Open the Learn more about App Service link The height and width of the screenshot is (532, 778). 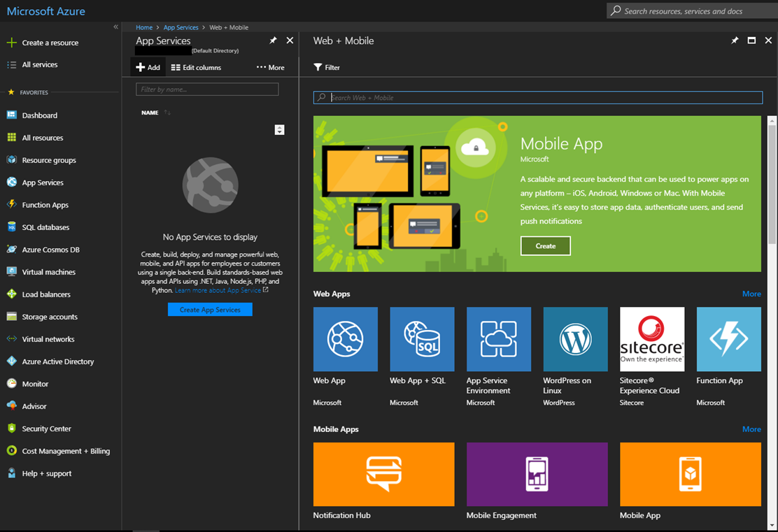218,290
